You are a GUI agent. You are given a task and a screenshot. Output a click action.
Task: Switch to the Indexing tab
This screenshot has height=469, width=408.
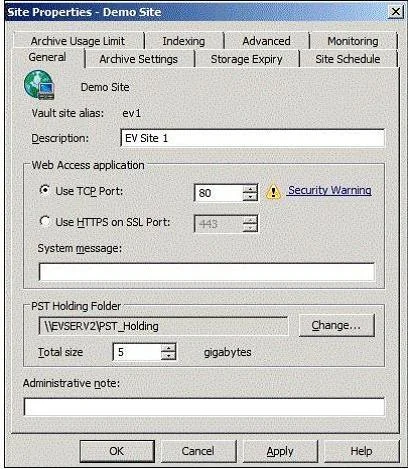(x=184, y=41)
